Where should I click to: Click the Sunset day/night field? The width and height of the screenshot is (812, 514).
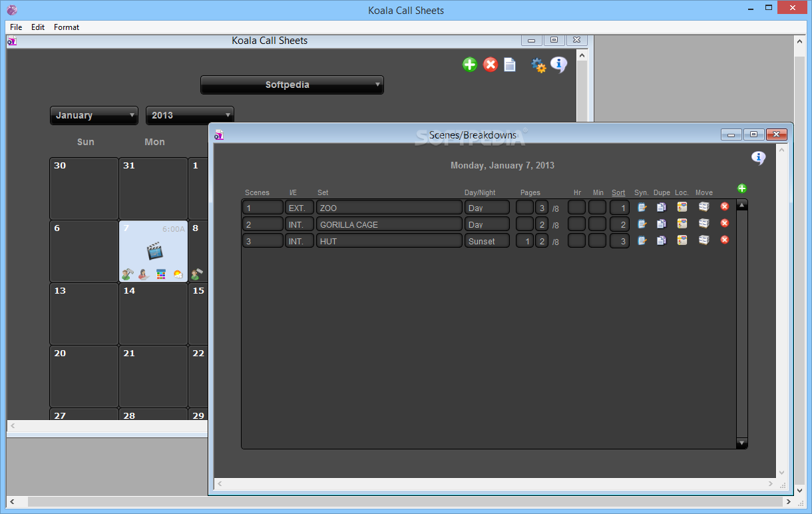click(x=487, y=241)
